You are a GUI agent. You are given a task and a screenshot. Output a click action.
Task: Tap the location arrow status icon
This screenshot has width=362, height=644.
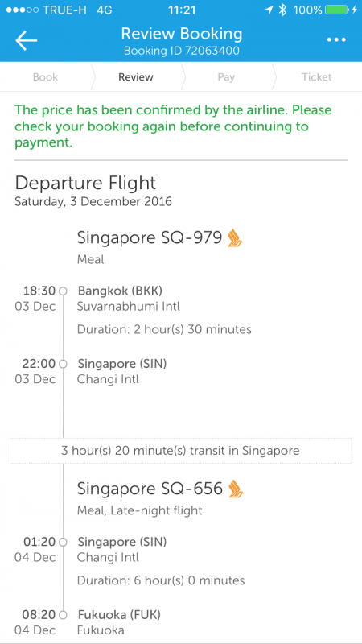point(269,10)
